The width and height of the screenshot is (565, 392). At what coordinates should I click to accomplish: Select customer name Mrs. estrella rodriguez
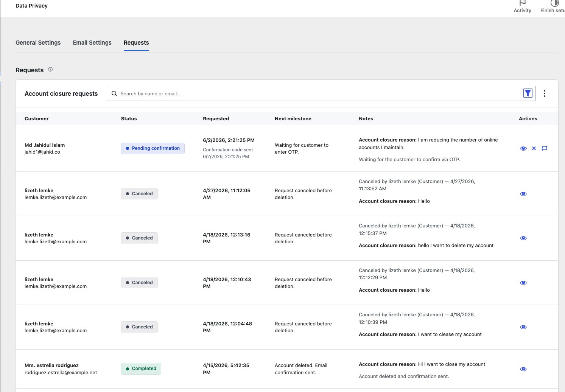coord(52,366)
